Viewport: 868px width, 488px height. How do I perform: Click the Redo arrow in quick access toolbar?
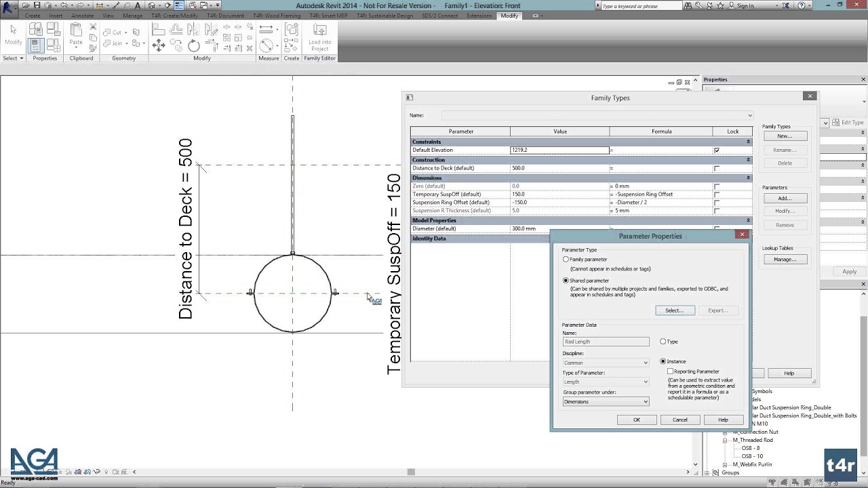[80, 5]
